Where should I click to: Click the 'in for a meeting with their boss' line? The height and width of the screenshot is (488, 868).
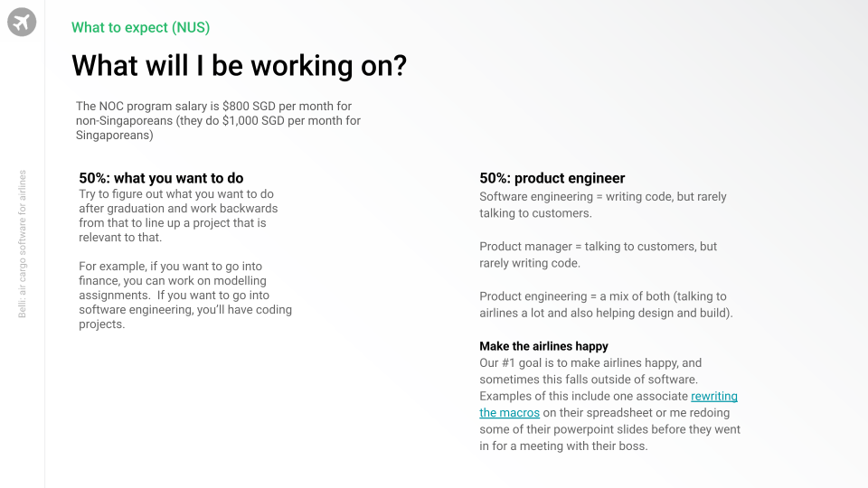point(563,446)
